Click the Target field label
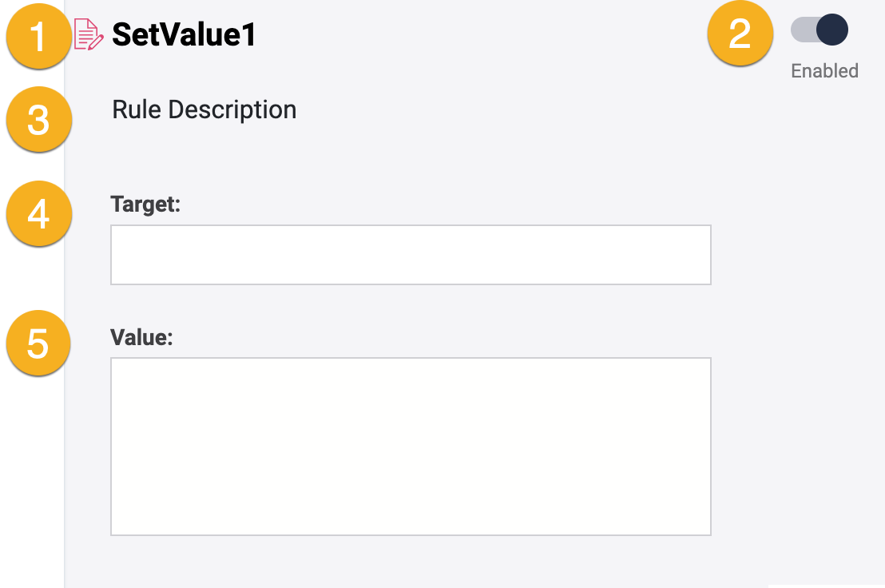 coord(145,205)
